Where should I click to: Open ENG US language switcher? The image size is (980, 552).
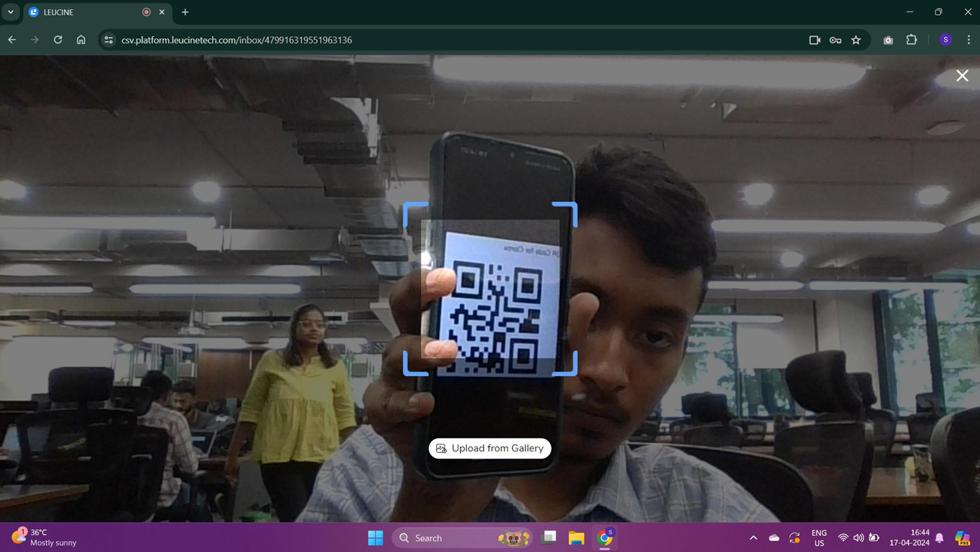(819, 537)
